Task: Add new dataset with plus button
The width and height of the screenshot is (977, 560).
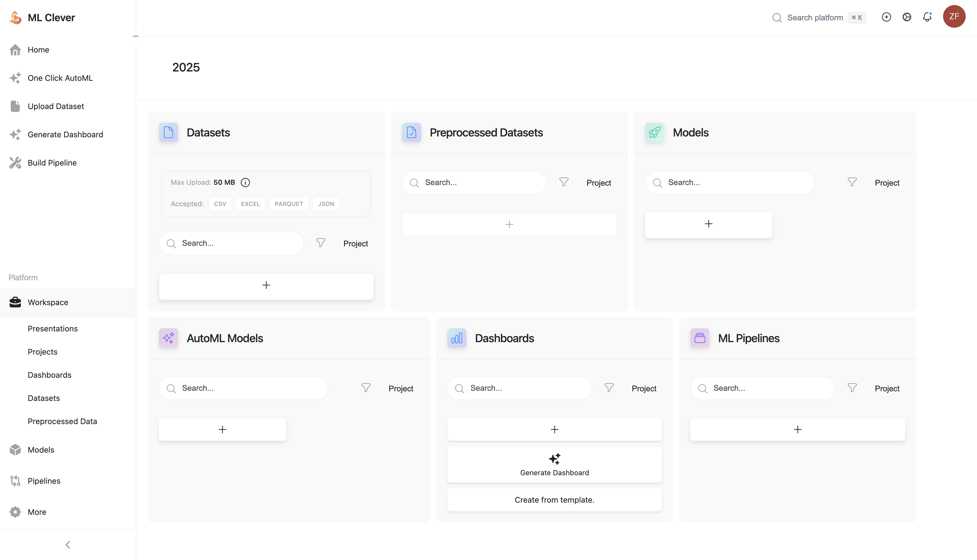Action: click(x=266, y=285)
